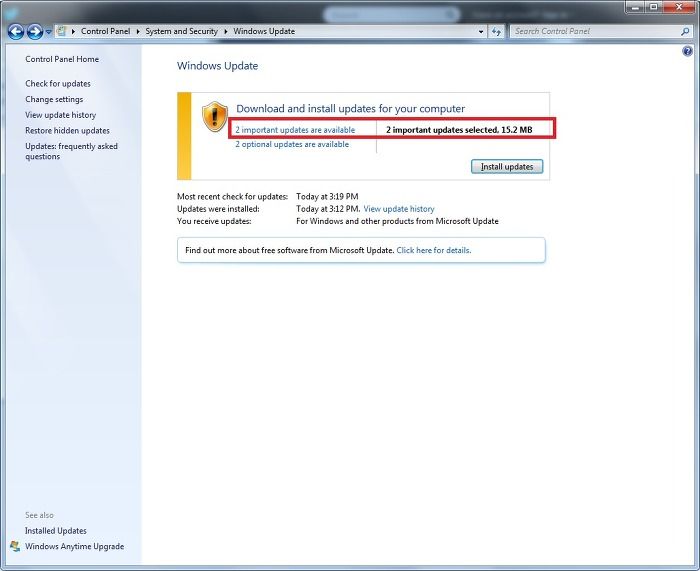Viewport: 700px width, 571px height.
Task: Click the Windows Anytime Upgrade icon
Action: [x=15, y=546]
